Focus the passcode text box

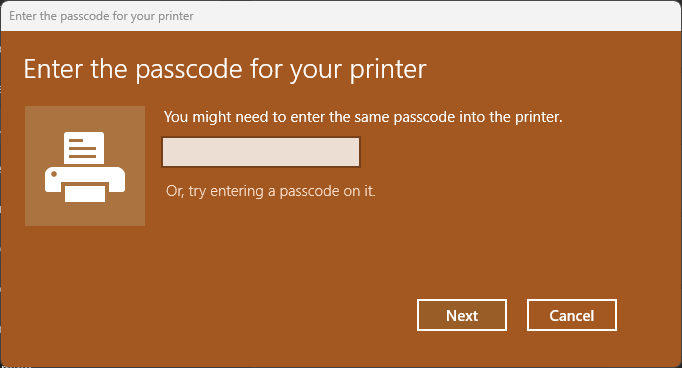(x=261, y=152)
